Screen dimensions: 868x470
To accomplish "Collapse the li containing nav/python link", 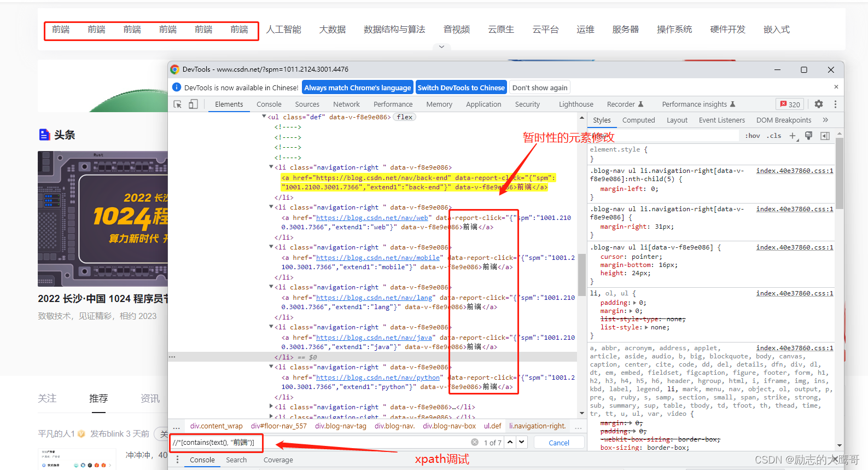I will click(271, 367).
